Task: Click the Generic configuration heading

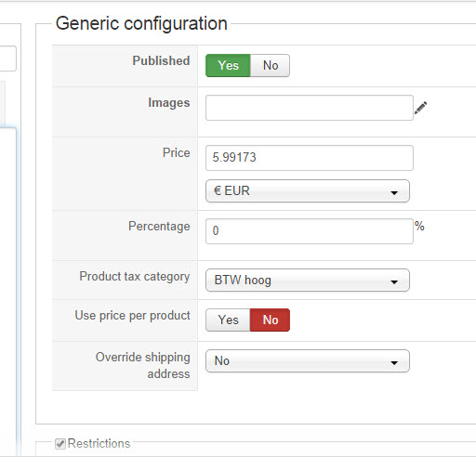Action: tap(141, 23)
